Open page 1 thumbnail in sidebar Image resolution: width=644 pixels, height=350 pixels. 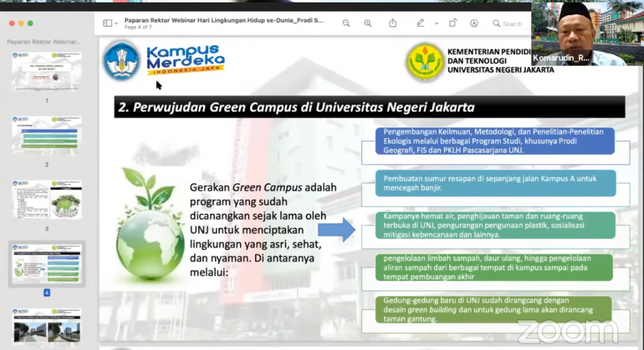(x=46, y=71)
